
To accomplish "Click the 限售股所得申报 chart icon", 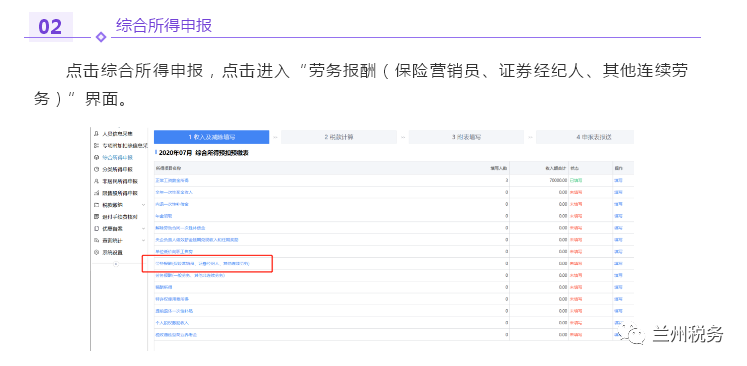I will pos(97,193).
